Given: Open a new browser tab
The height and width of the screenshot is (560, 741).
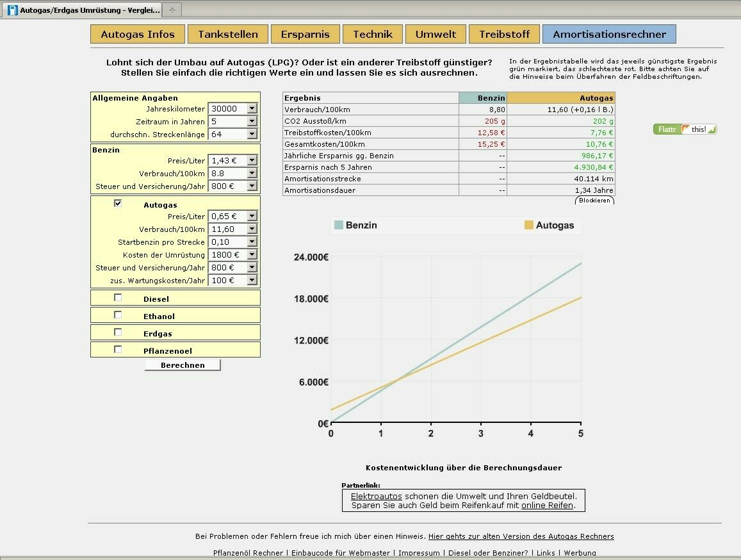Looking at the screenshot, I should [172, 10].
